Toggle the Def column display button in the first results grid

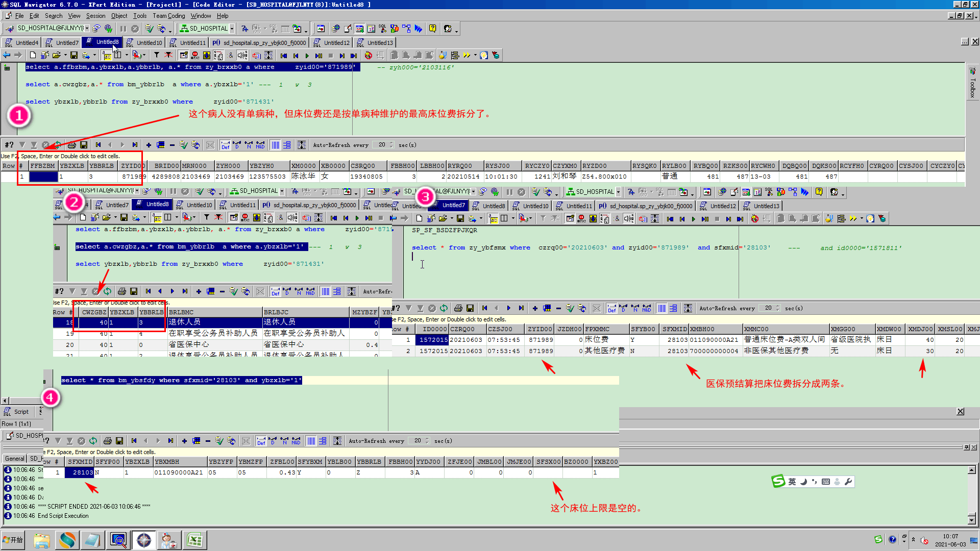225,145
